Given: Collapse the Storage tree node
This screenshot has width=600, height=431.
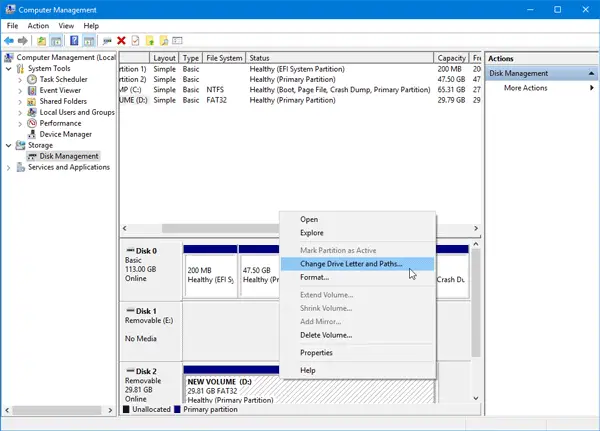Looking at the screenshot, I should (8, 145).
